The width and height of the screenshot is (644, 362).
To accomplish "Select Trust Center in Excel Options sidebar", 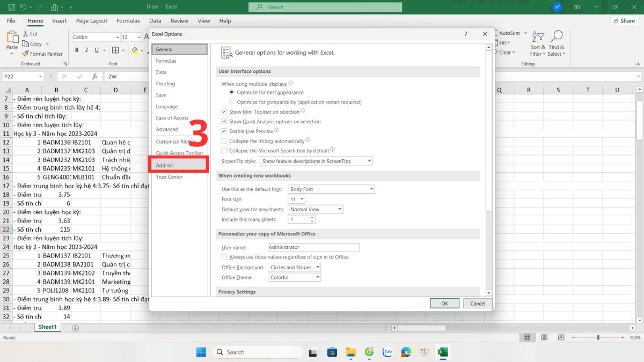I will [x=179, y=177].
